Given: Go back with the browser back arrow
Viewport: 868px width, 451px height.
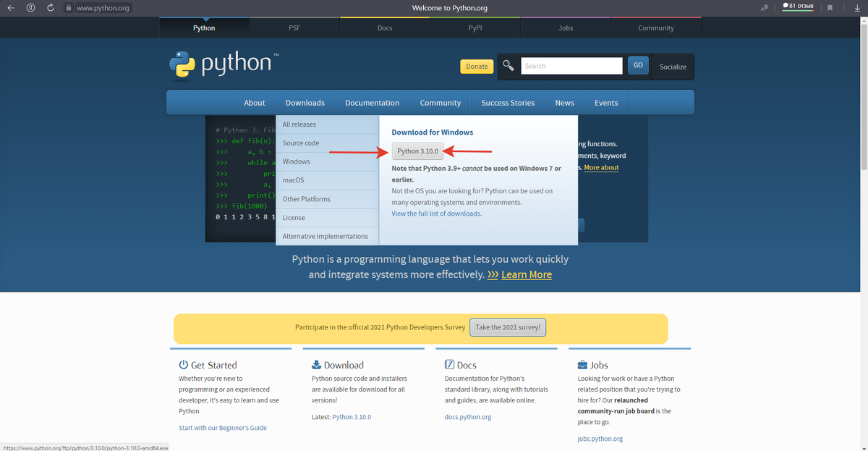Looking at the screenshot, I should (x=11, y=8).
